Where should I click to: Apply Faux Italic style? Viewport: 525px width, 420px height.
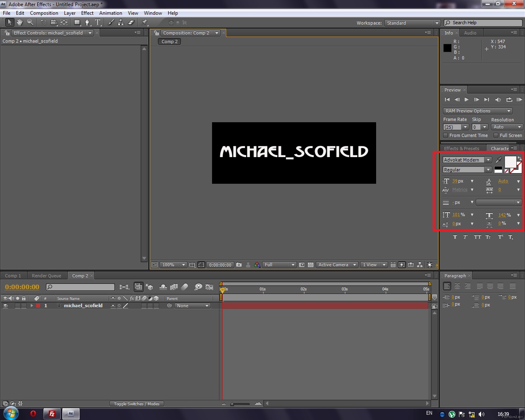click(x=465, y=237)
